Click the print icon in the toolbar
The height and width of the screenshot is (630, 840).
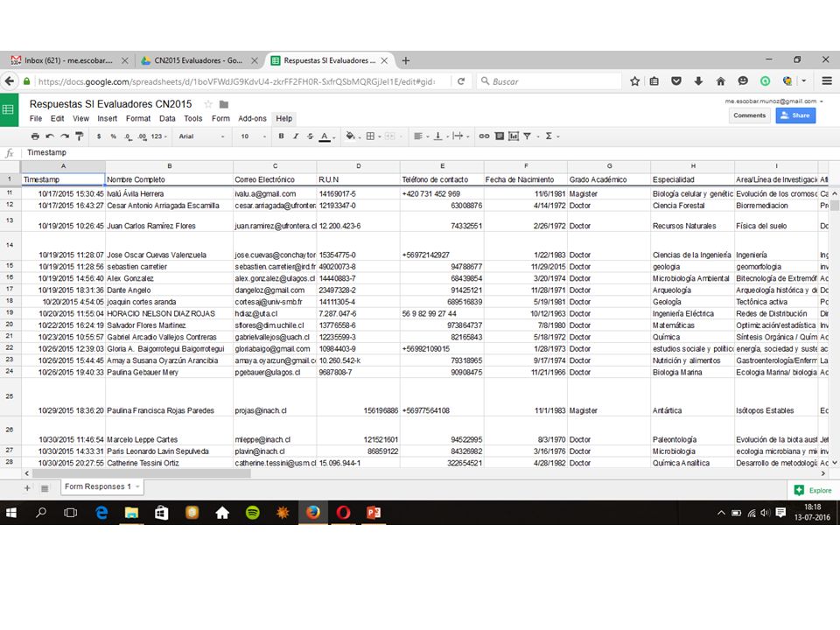[35, 136]
